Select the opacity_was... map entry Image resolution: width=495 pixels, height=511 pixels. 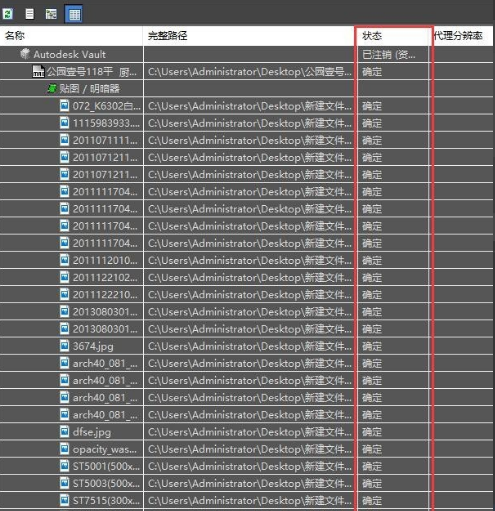coord(105,449)
